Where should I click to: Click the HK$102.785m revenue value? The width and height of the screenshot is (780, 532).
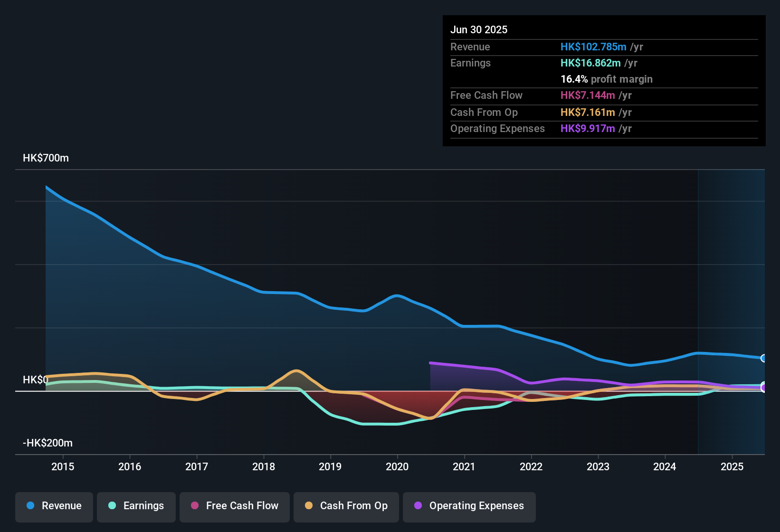(593, 47)
